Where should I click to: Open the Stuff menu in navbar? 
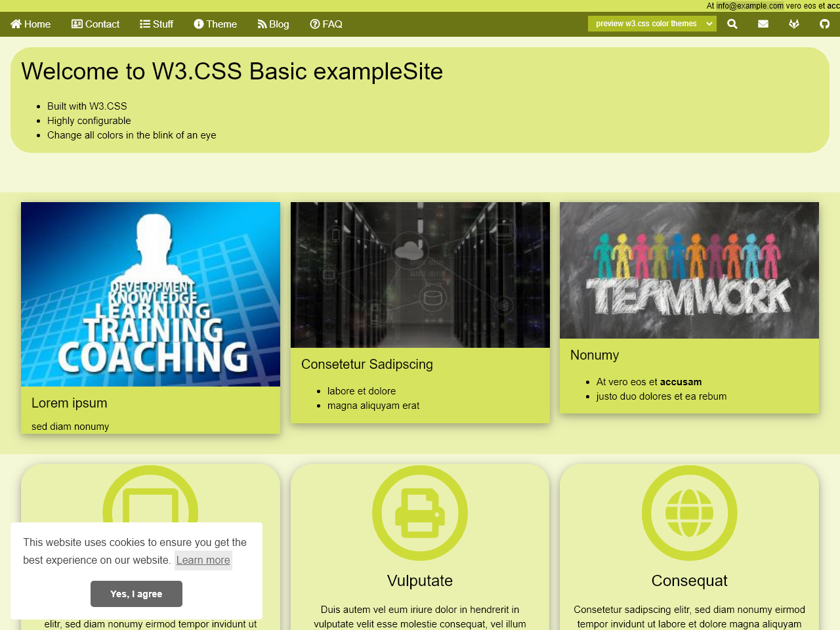click(x=156, y=24)
